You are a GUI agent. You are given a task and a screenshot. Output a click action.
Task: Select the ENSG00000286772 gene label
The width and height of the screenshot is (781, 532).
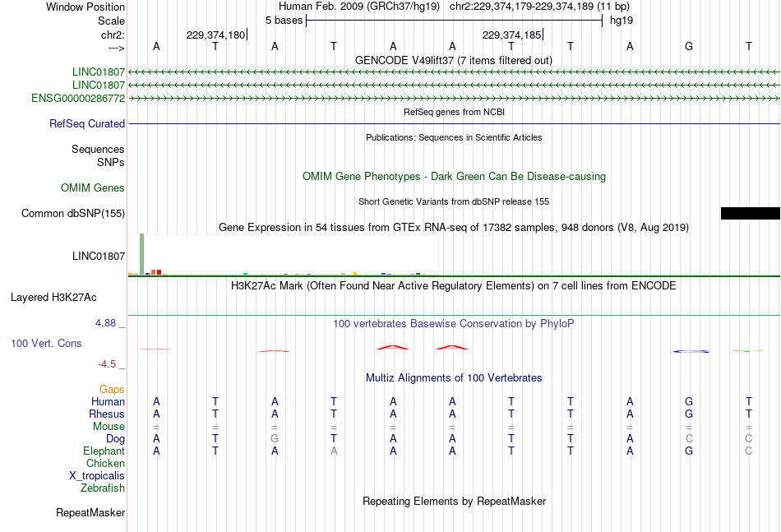coord(78,98)
